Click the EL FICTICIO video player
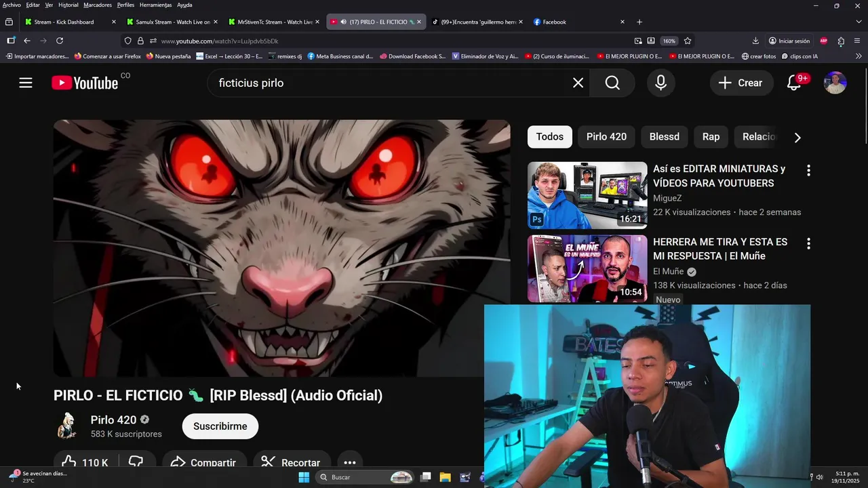This screenshot has height=488, width=868. (x=281, y=248)
